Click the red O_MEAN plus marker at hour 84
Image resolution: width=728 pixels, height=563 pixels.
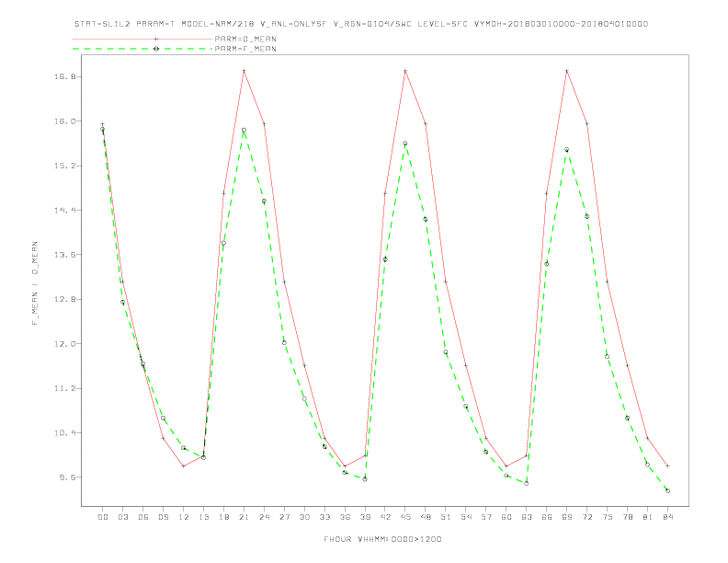click(x=667, y=466)
